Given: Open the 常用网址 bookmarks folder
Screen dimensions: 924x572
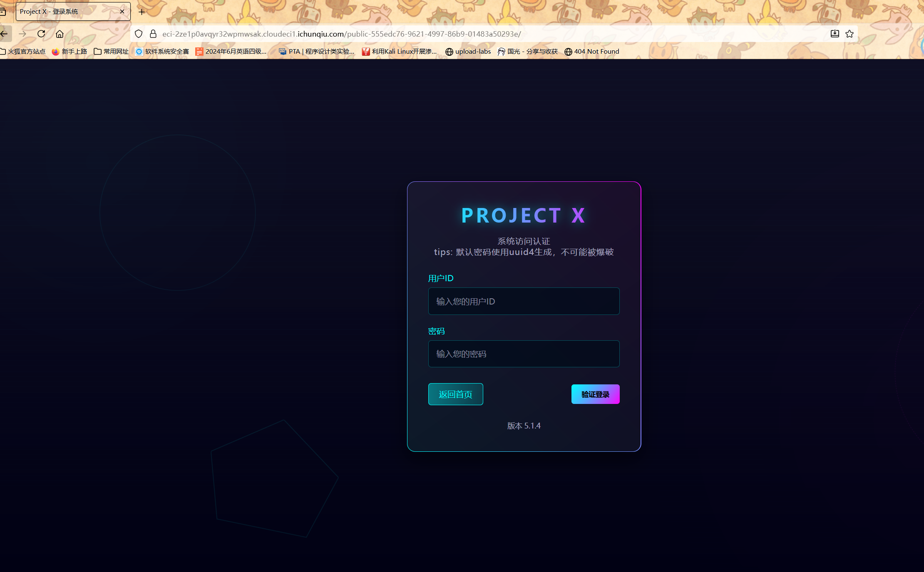Looking at the screenshot, I should [x=111, y=51].
